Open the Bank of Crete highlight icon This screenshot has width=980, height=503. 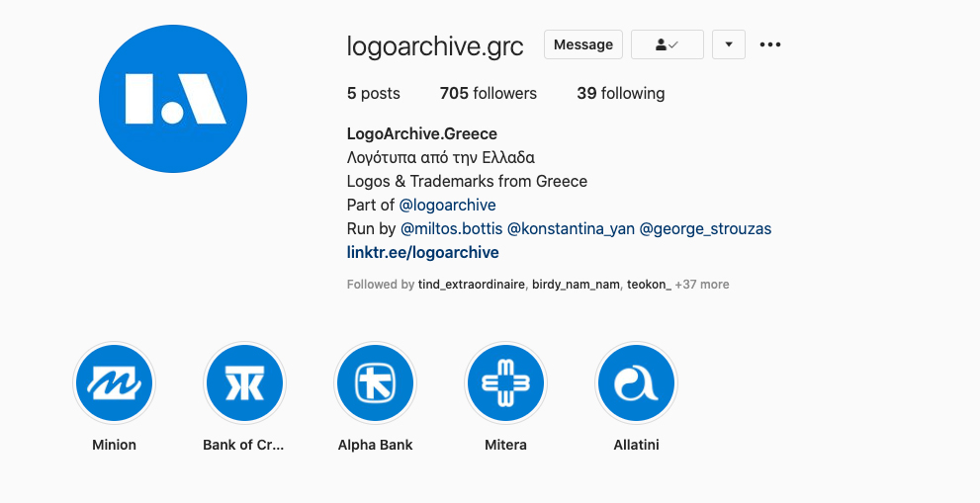point(244,382)
